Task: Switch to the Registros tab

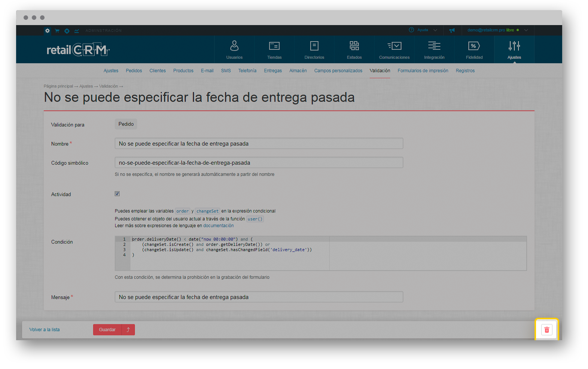Action: pos(465,71)
